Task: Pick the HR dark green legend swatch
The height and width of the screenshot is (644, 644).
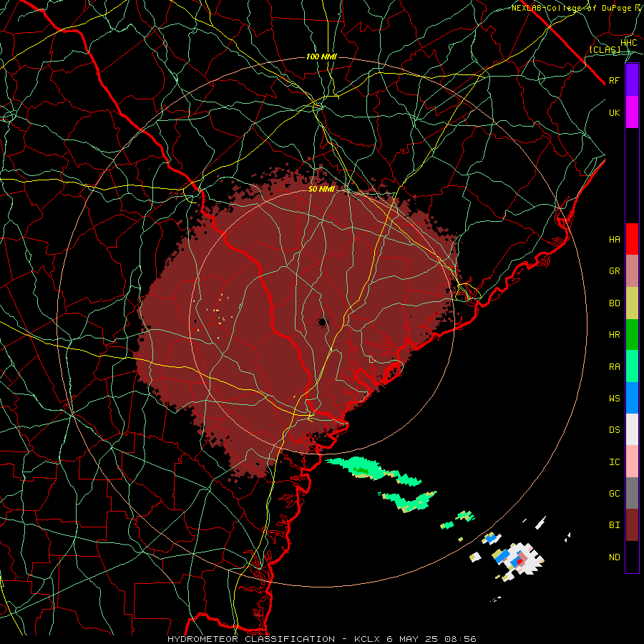Action: [x=632, y=335]
